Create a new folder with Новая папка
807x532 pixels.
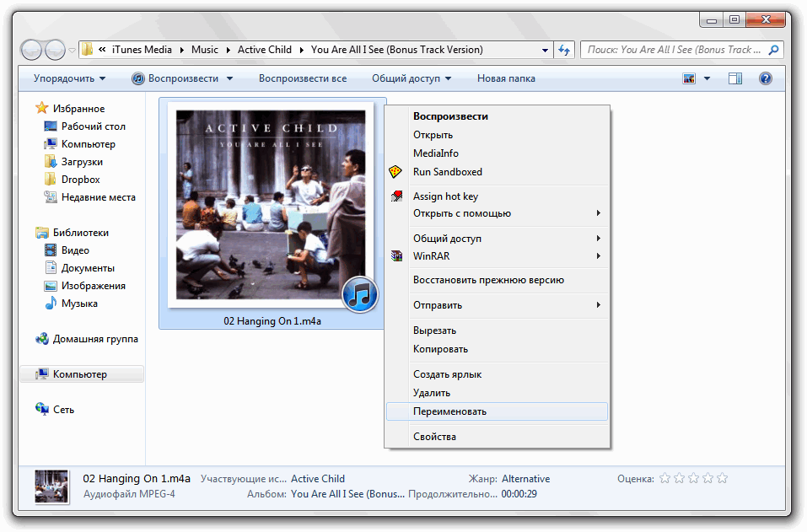click(506, 78)
